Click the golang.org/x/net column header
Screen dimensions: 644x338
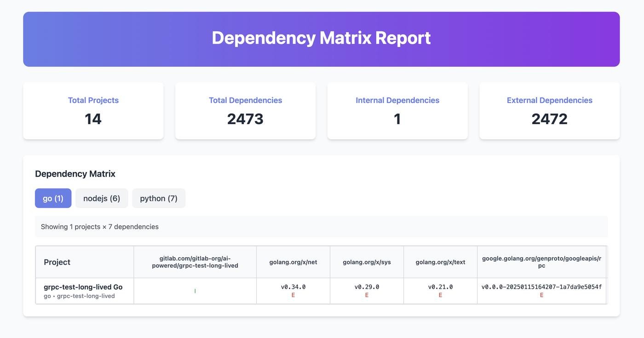tap(293, 262)
